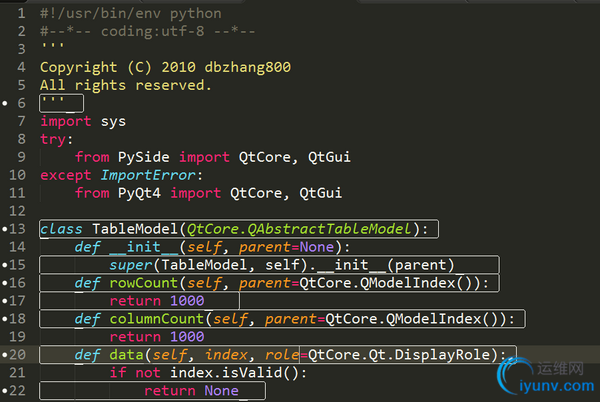Click the lint dot beside line 16
This screenshot has width=600, height=402.
point(5,283)
